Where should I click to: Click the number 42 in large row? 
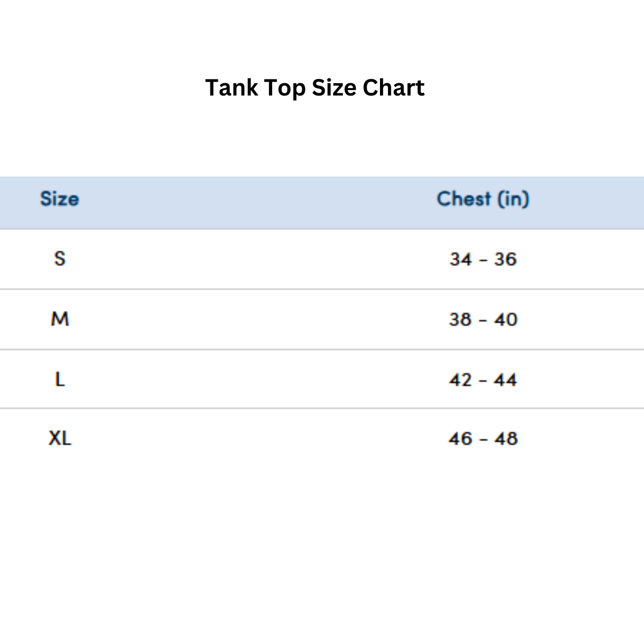pos(460,380)
